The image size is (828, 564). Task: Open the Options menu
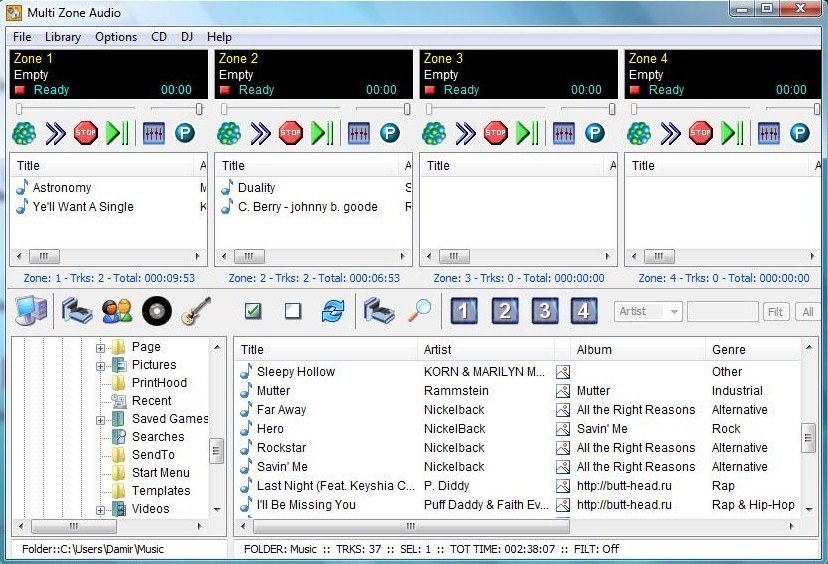click(x=116, y=37)
